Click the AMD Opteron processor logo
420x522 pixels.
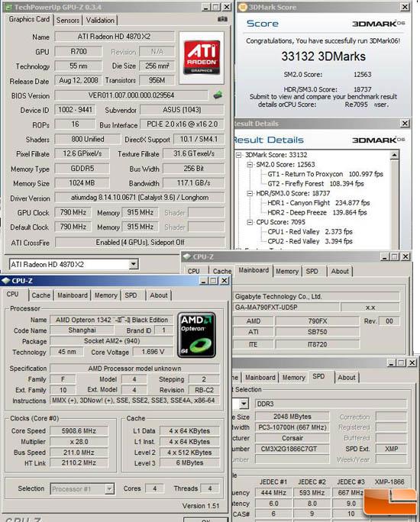(x=196, y=335)
